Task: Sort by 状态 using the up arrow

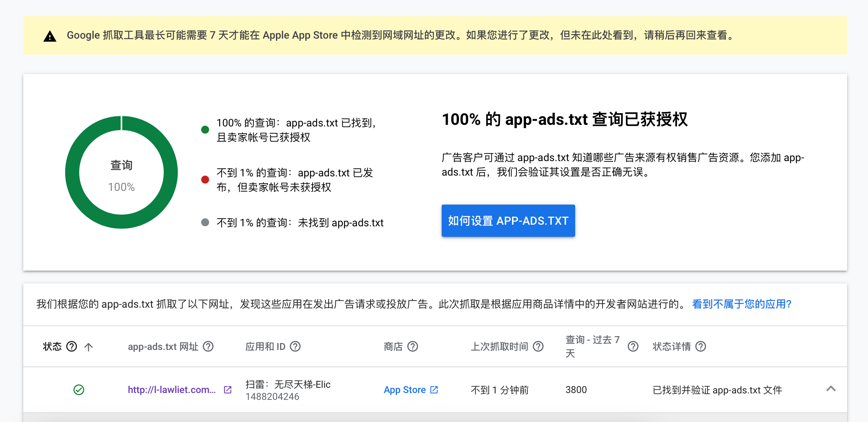Action: point(88,347)
